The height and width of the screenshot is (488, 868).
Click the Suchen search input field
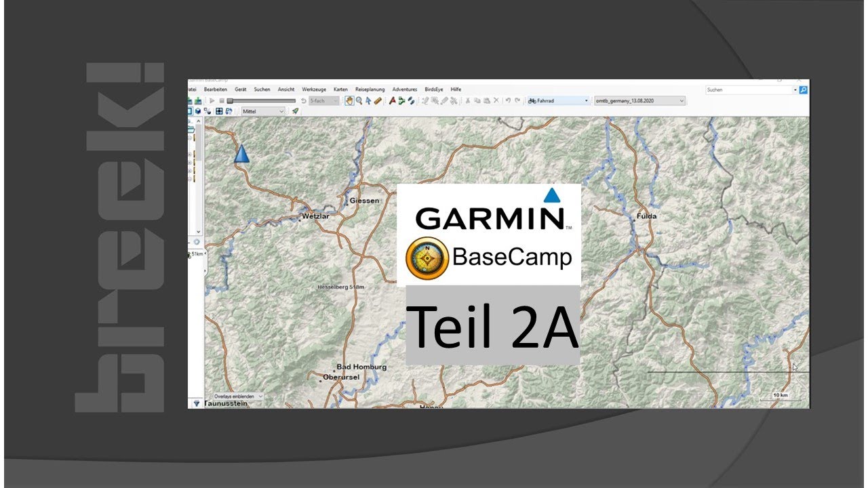748,89
